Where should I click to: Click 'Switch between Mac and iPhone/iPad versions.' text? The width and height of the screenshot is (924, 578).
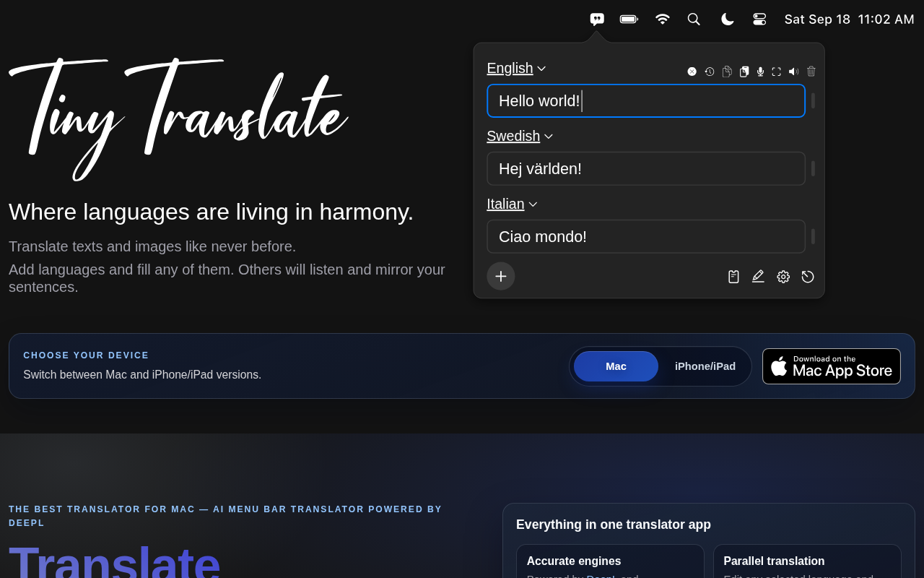[142, 375]
